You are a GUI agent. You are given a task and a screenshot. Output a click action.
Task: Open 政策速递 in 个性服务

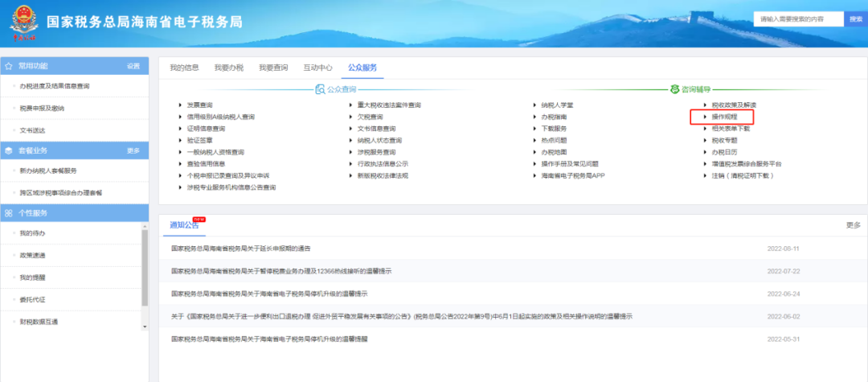32,256
